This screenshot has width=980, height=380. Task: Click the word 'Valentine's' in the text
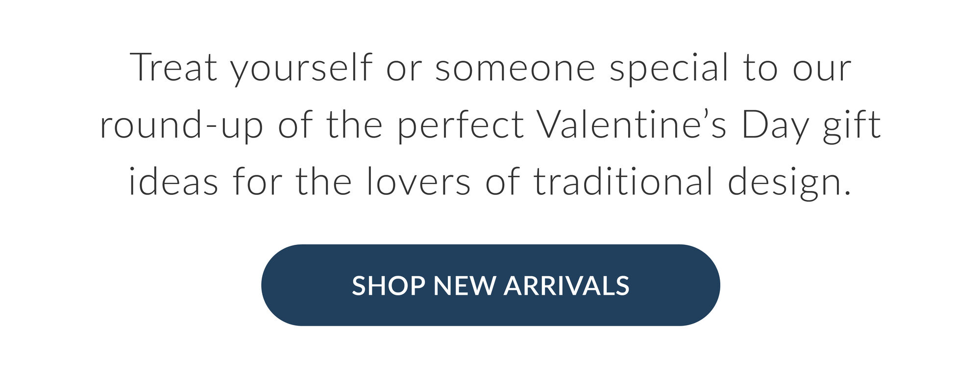pos(632,124)
